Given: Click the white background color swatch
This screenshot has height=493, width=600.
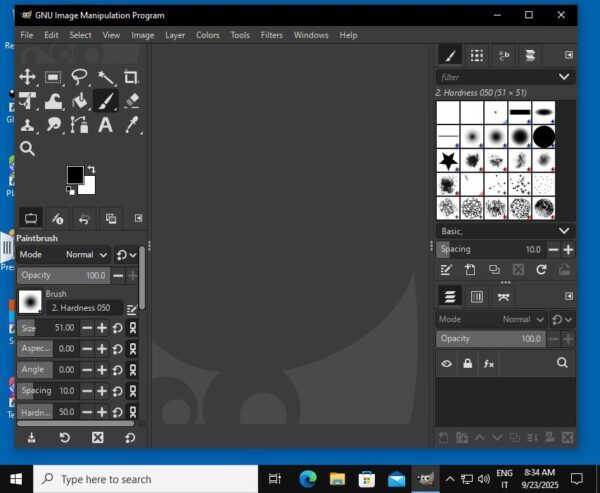Looking at the screenshot, I should pos(90,188).
